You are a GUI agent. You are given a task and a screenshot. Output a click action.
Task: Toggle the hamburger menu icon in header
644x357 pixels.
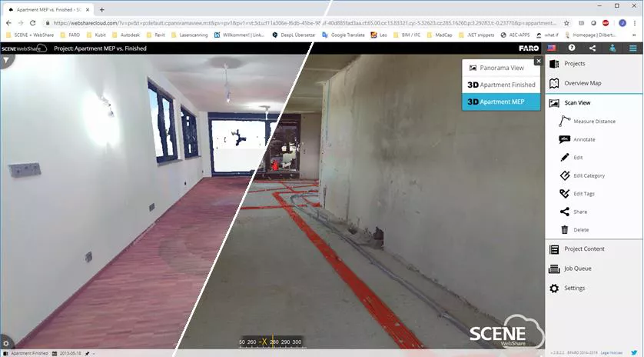pyautogui.click(x=633, y=48)
